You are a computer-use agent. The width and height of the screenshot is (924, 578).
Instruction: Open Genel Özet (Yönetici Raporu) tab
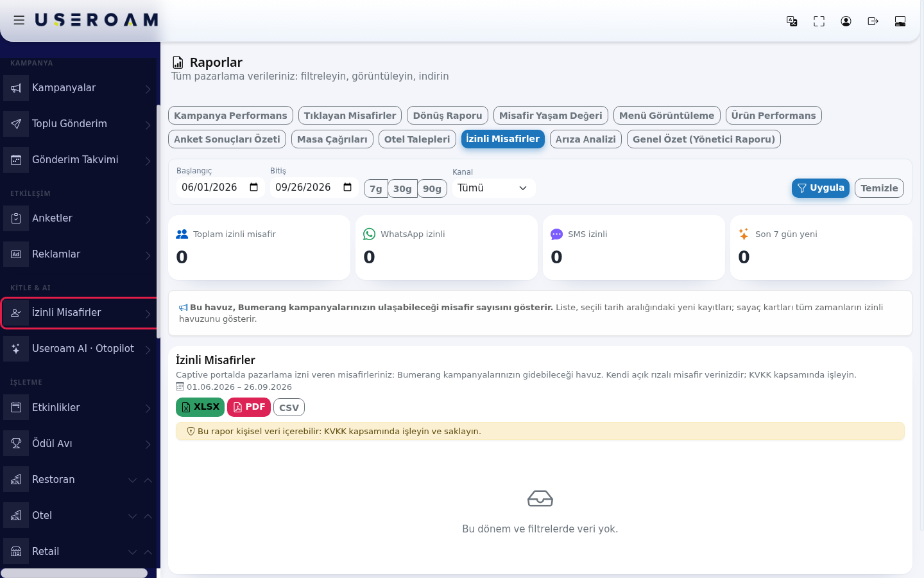[704, 139]
